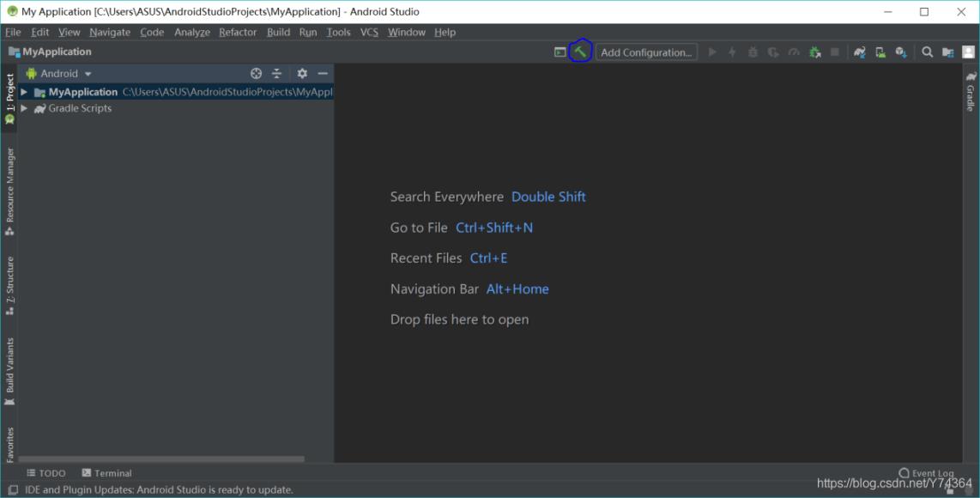The image size is (980, 498).
Task: Switch to the Terminal tab
Action: tap(107, 473)
